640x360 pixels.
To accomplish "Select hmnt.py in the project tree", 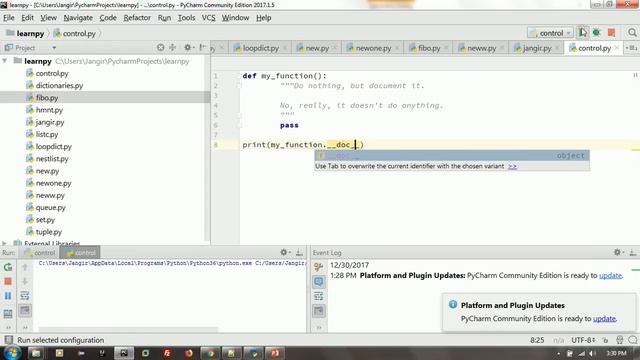I will click(x=49, y=110).
